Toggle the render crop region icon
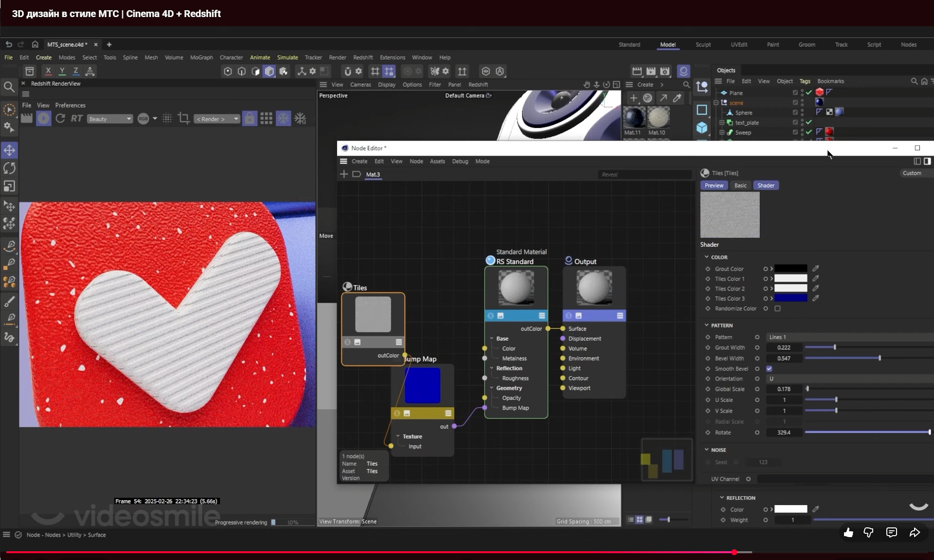Screen dimensions: 934x560 tap(183, 118)
